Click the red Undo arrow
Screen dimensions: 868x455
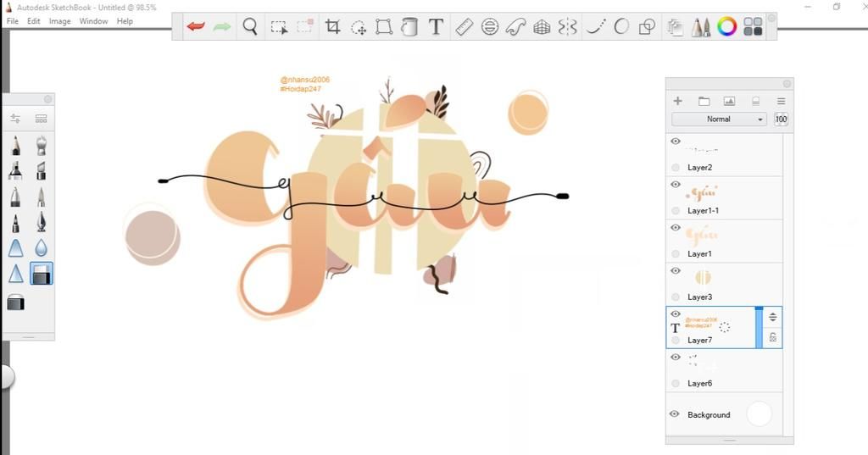[x=196, y=26]
